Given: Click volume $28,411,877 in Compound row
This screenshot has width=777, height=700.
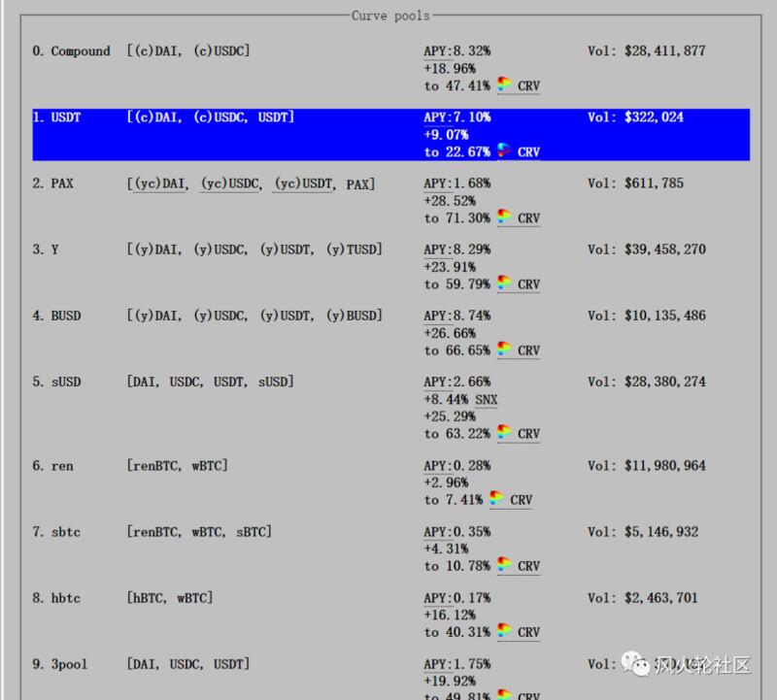Looking at the screenshot, I should (x=665, y=51).
